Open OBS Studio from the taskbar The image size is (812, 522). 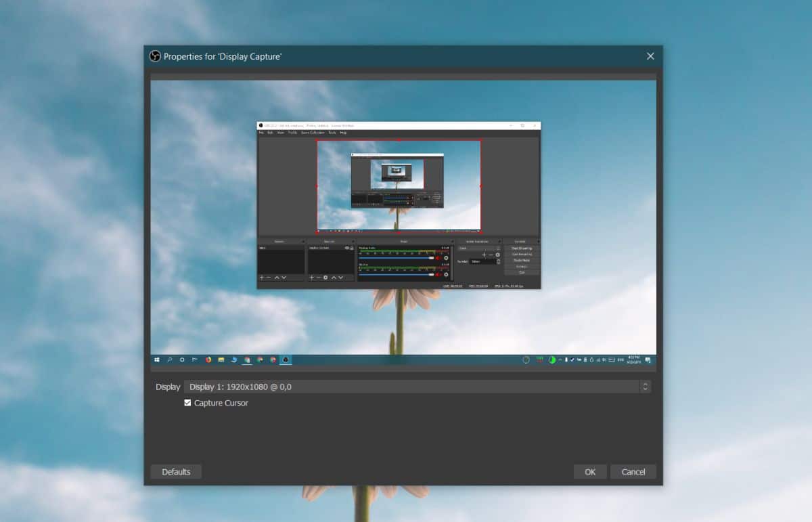pos(285,360)
